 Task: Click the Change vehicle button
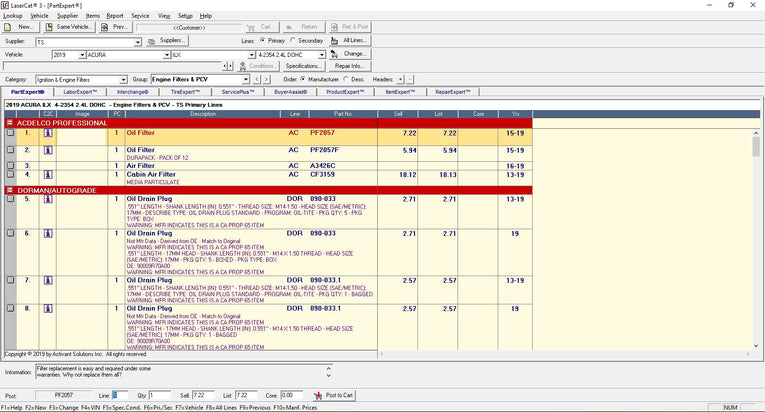[354, 54]
